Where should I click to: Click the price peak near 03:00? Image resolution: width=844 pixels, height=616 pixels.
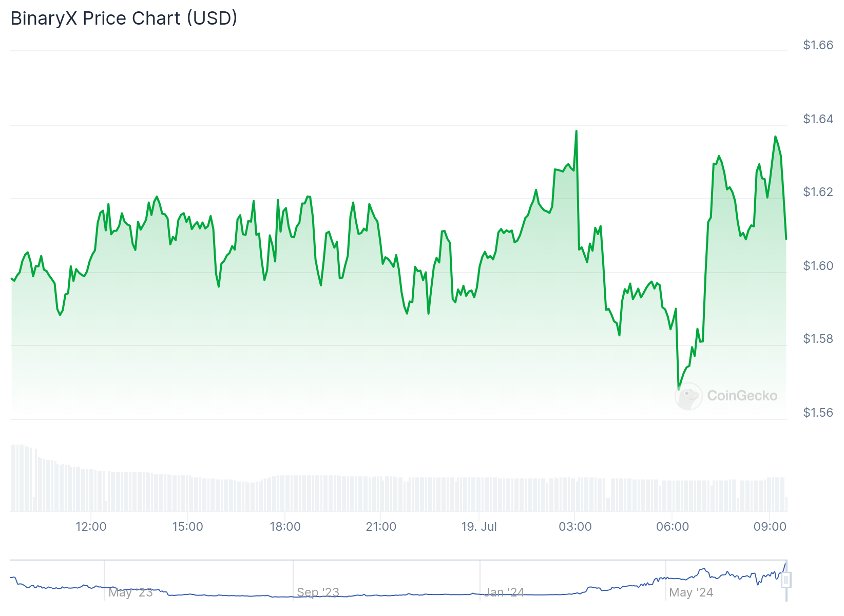[x=576, y=131]
